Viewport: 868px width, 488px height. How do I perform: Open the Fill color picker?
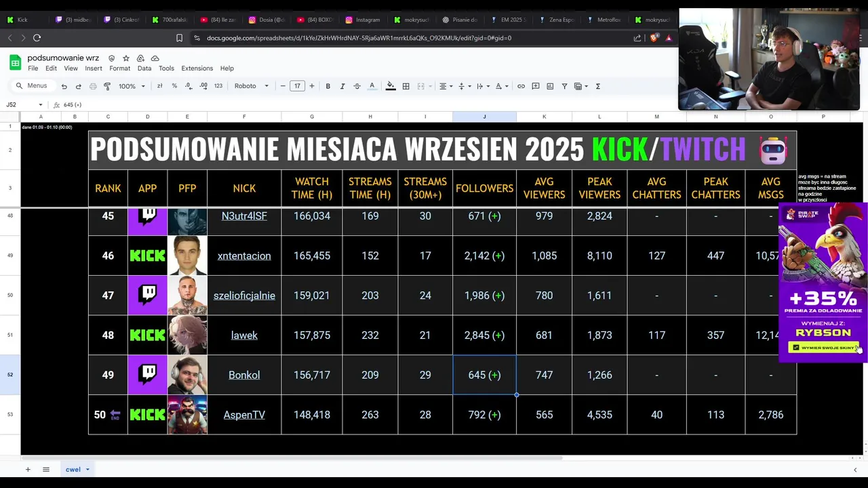[391, 86]
